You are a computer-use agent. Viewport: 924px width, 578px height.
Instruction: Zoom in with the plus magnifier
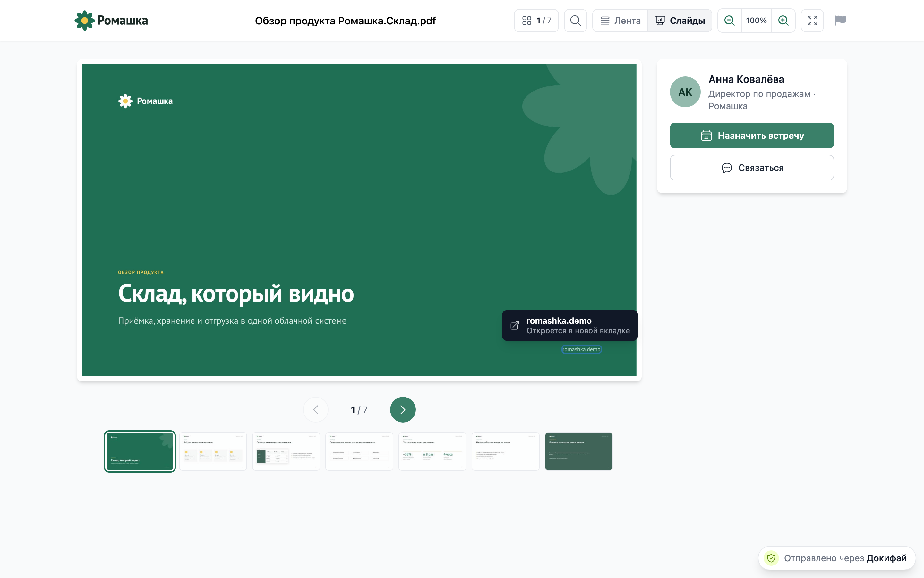coord(783,21)
